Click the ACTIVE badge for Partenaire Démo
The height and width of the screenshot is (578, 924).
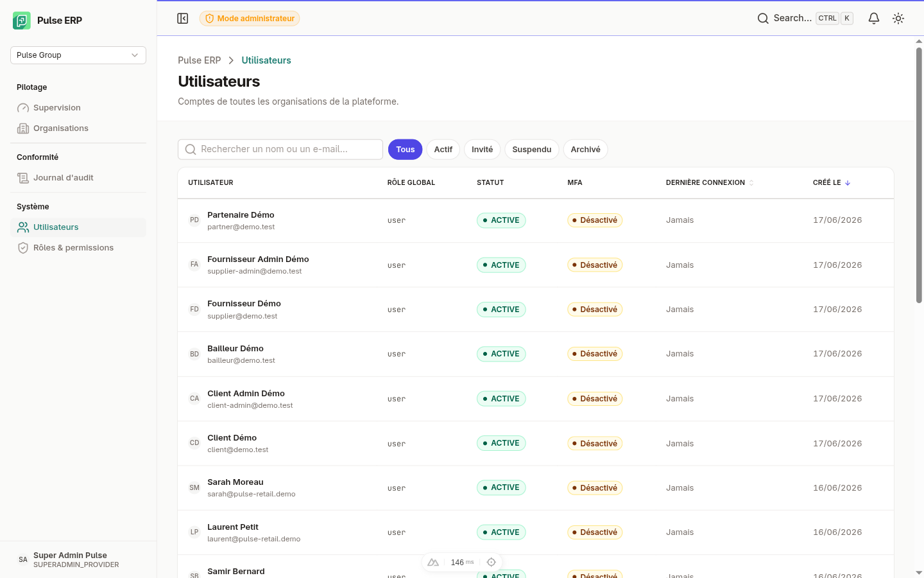coord(501,220)
